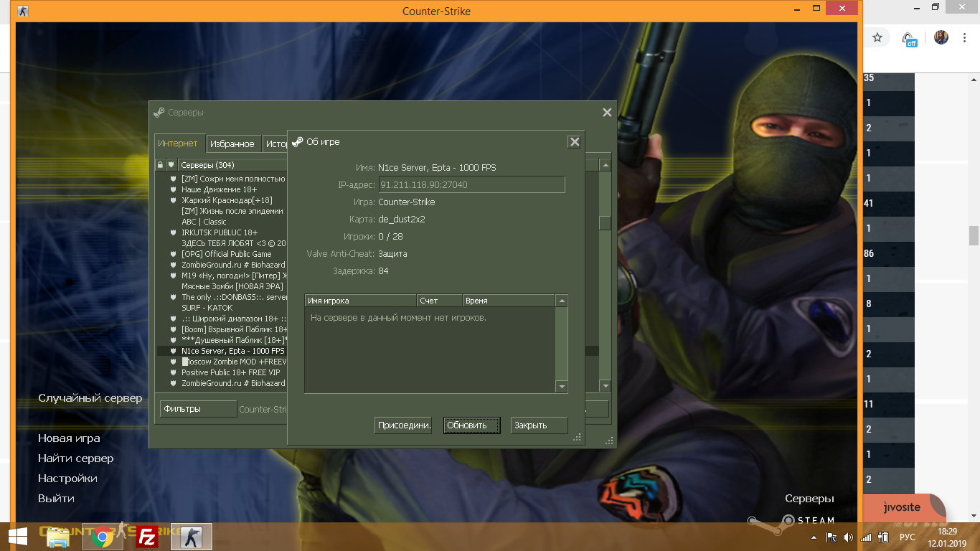Select server [OPG] Official Public Game
Image resolution: width=980 pixels, height=551 pixels.
[227, 254]
